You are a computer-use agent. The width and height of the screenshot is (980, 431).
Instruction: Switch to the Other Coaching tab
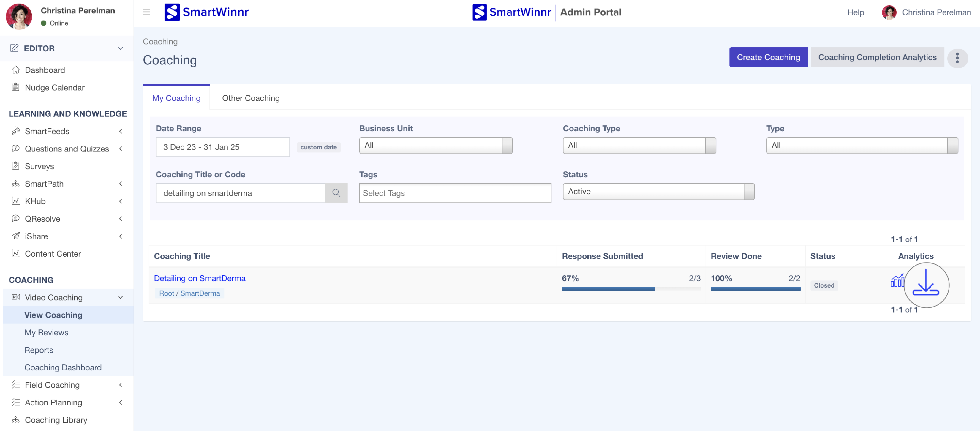click(251, 98)
